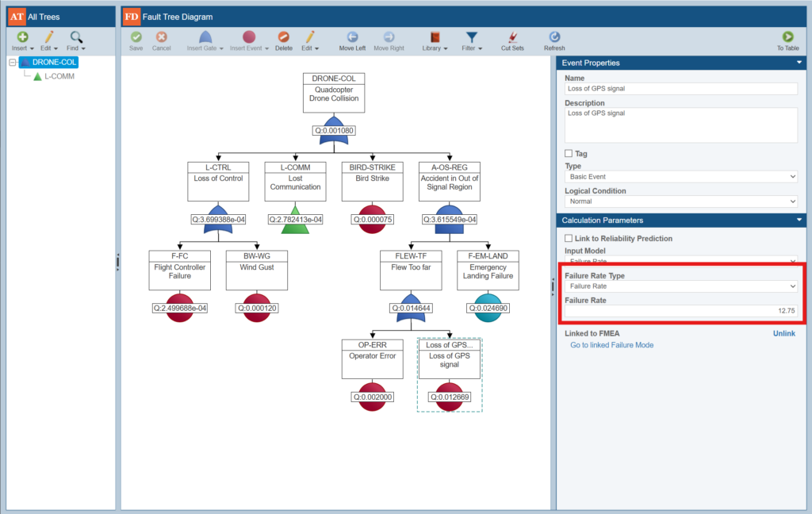Click the Q:0.000120 probability label
The image size is (812, 514).
(257, 309)
